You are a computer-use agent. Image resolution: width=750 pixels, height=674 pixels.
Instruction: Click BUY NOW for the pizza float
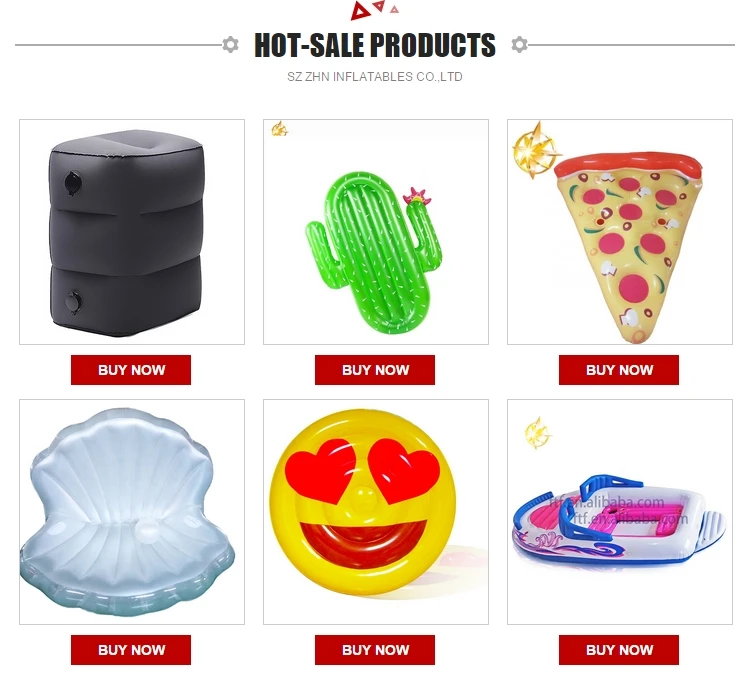[x=619, y=370]
